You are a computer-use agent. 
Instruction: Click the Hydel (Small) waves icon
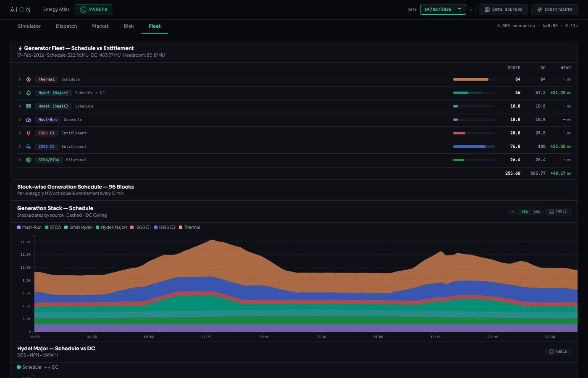pyautogui.click(x=28, y=106)
